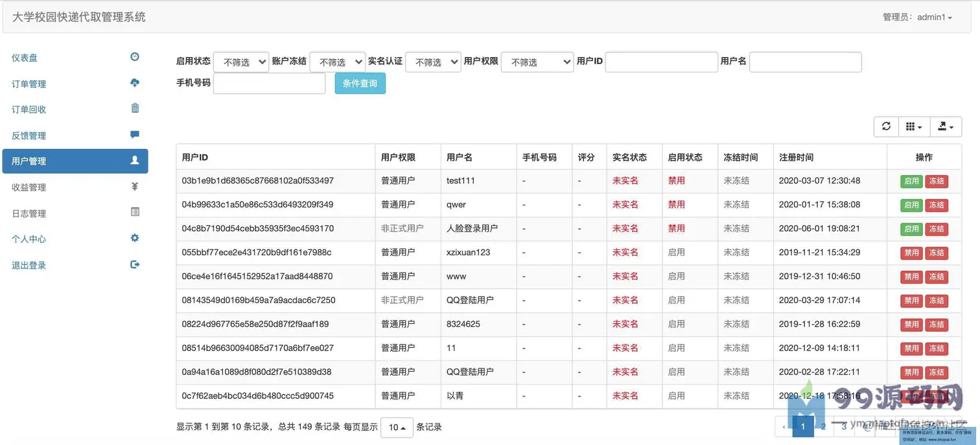Click 冻结 button for user www
Screen dimensions: 980x445
click(x=937, y=277)
